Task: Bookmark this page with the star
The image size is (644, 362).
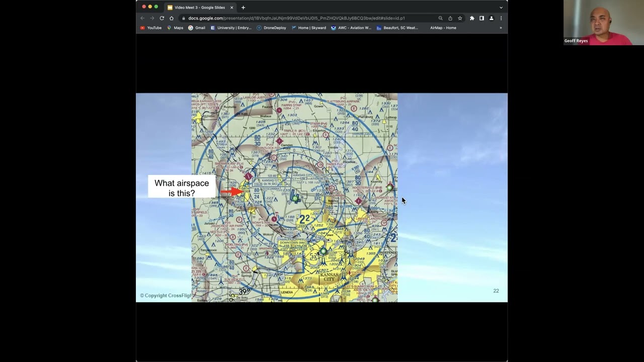Action: point(460,18)
